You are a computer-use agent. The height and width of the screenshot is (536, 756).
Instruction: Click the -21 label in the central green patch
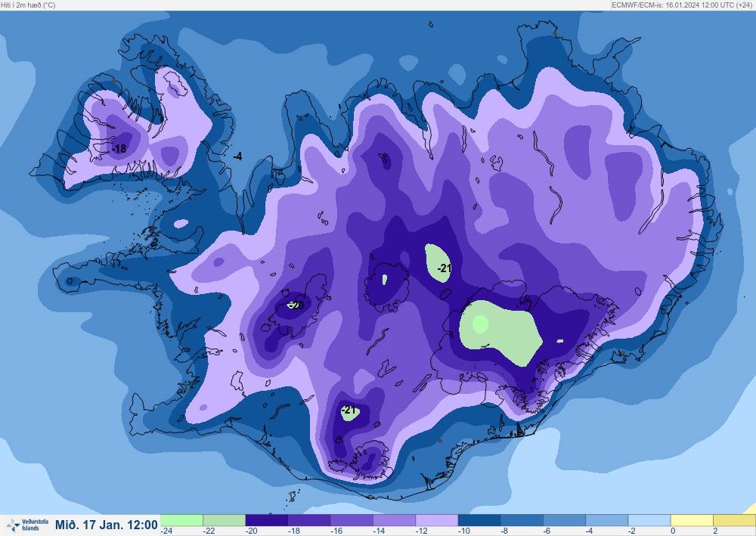pyautogui.click(x=444, y=268)
